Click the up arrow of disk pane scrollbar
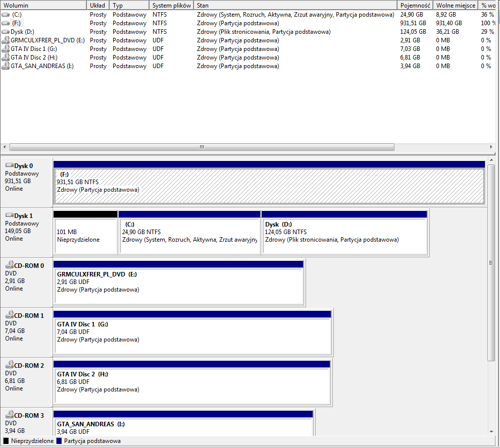500x448 pixels. point(491,160)
